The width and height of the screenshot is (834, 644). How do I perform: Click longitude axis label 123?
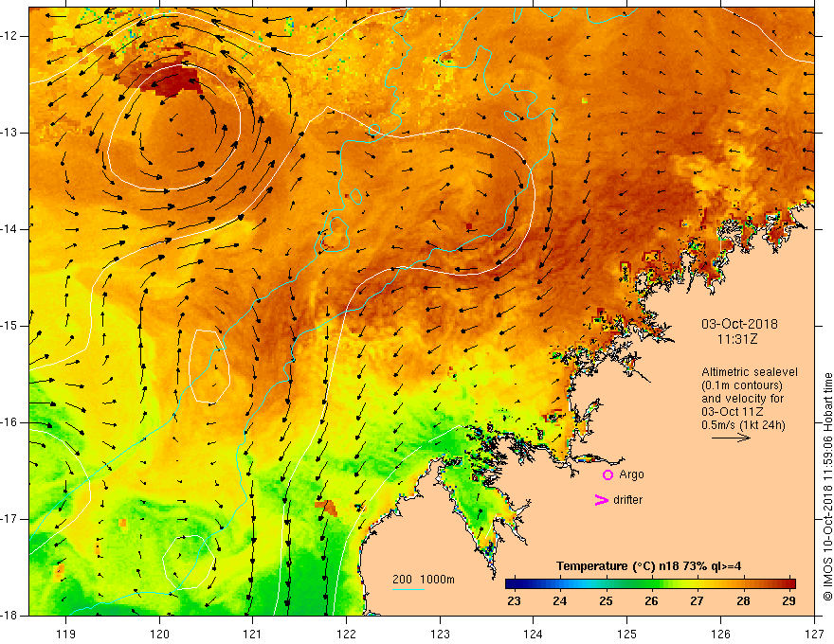(440, 634)
